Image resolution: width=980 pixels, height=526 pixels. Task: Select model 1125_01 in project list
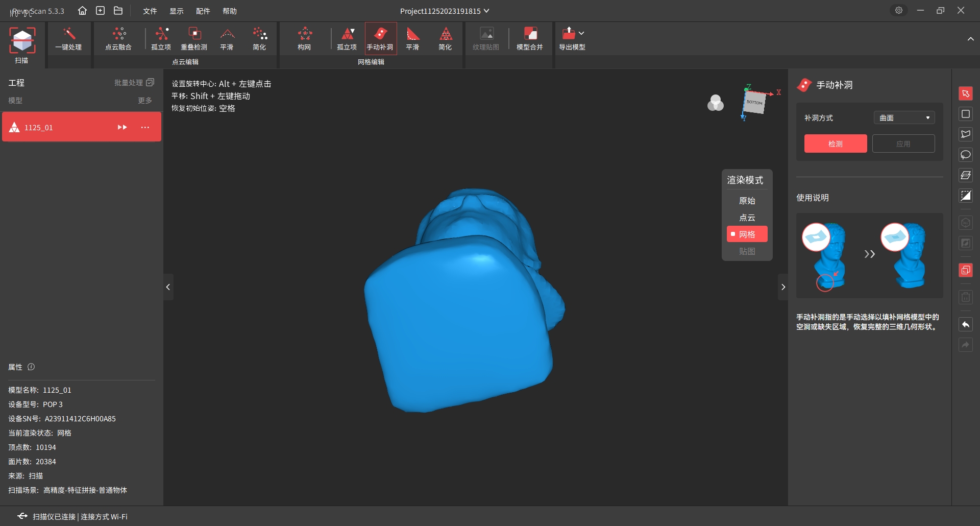click(x=82, y=127)
